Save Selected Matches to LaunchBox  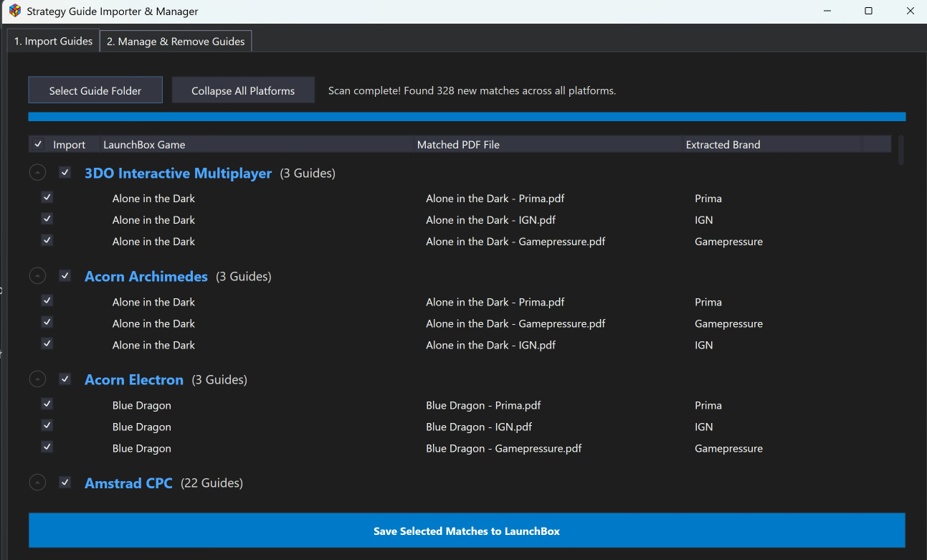click(467, 531)
